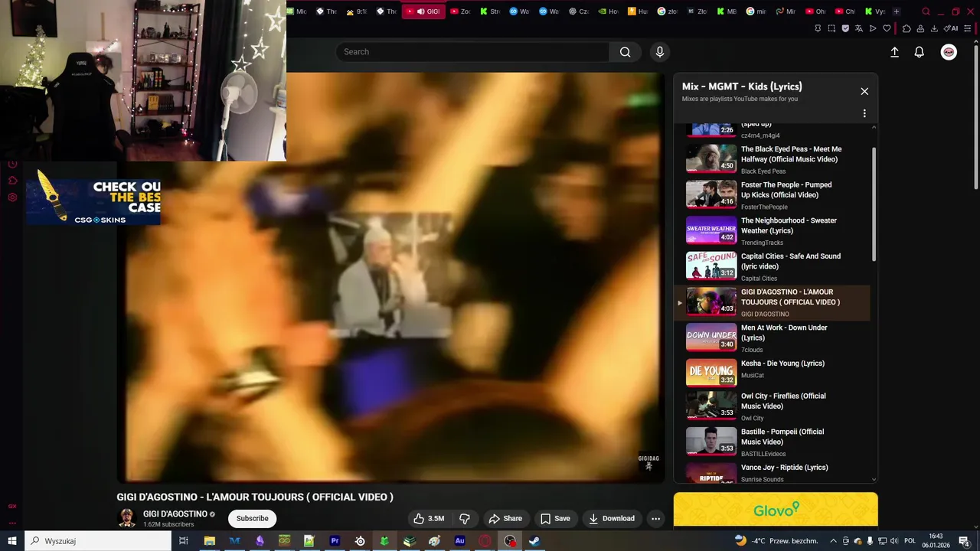The image size is (980, 551).
Task: Search tabs with browser magnifier icon
Action: click(x=926, y=11)
